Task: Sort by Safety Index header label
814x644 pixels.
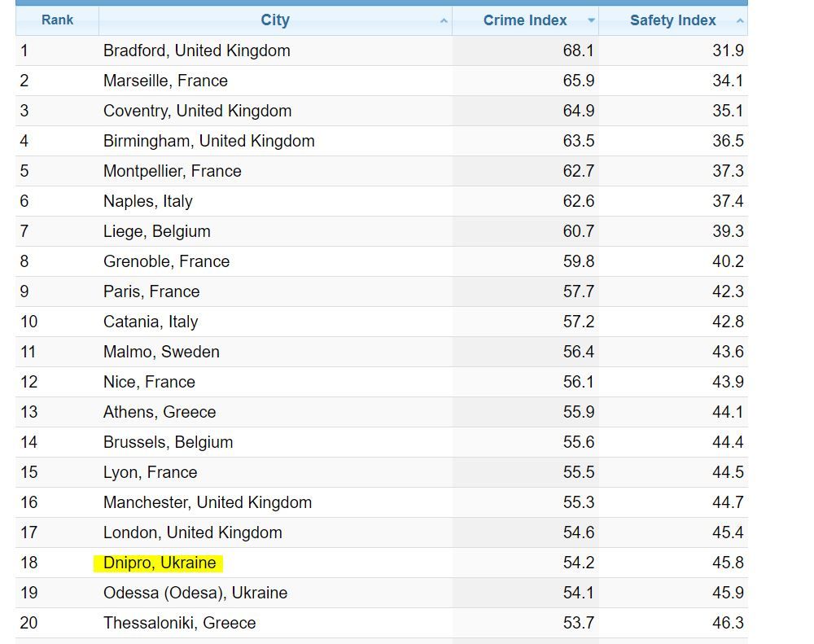Action: pos(672,20)
